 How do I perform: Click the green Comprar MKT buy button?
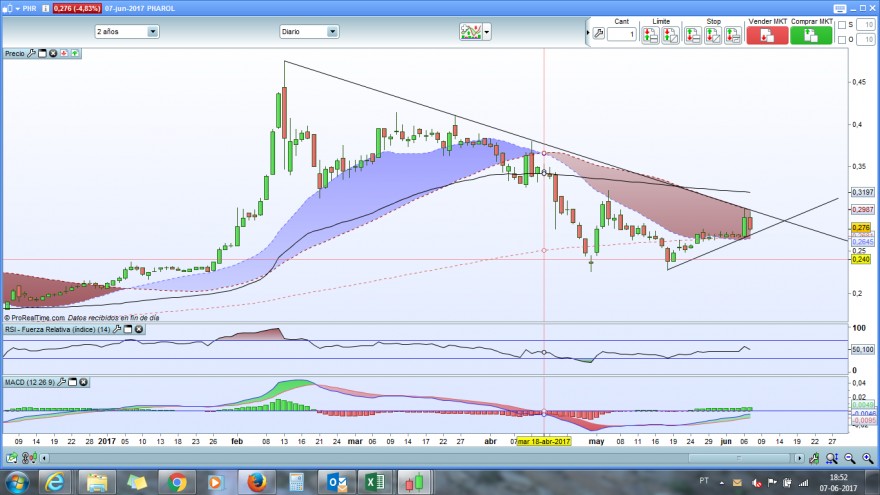(811, 35)
